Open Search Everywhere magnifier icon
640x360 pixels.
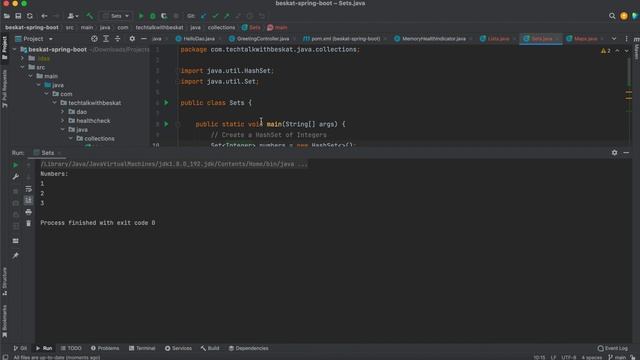(x=612, y=16)
